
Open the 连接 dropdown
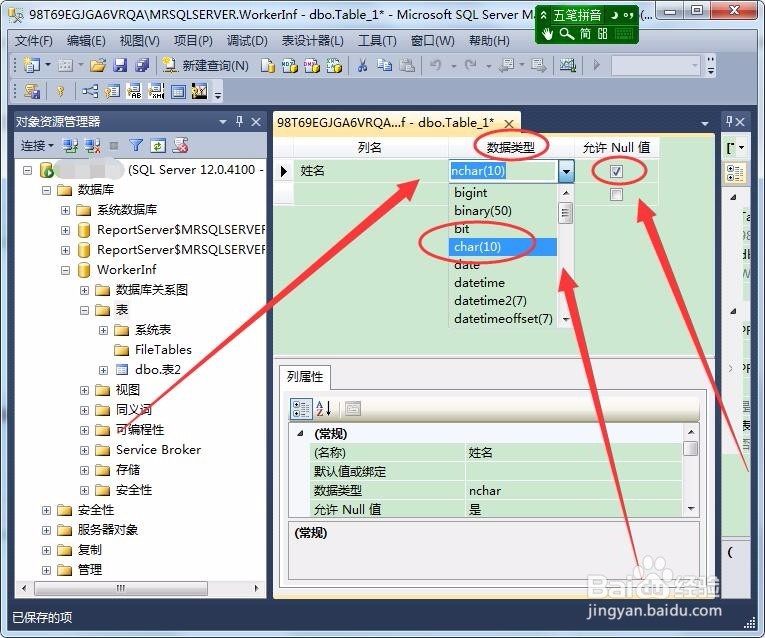pos(37,145)
